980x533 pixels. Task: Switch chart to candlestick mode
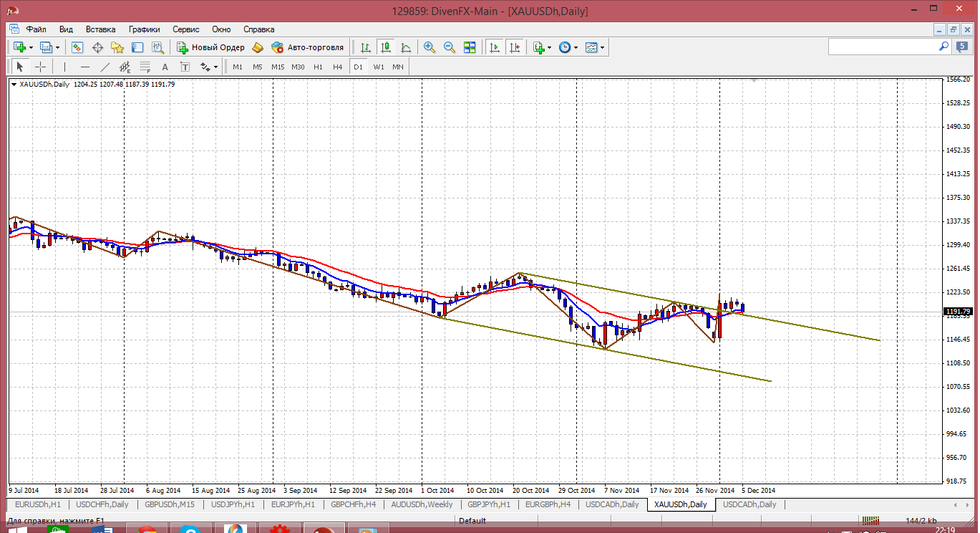[x=386, y=47]
